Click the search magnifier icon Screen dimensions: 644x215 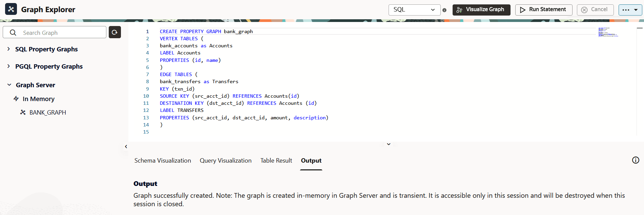(x=13, y=32)
